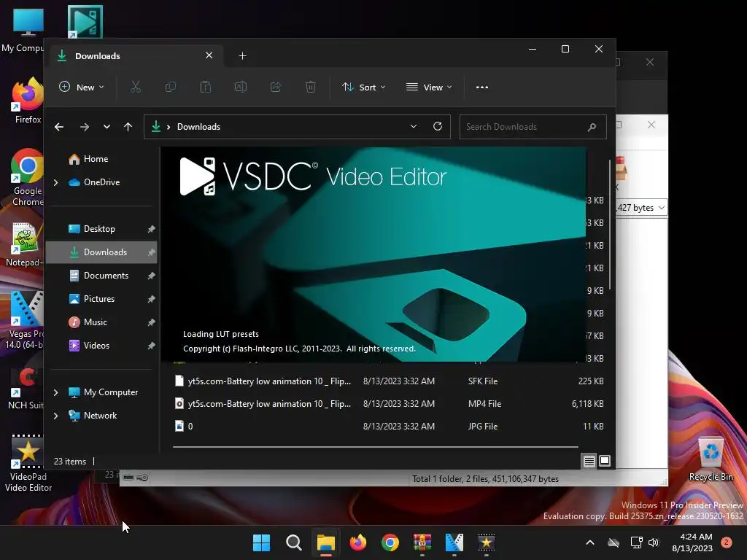The height and width of the screenshot is (560, 747).
Task: Click the Paste icon in Explorer toolbar
Action: click(205, 87)
